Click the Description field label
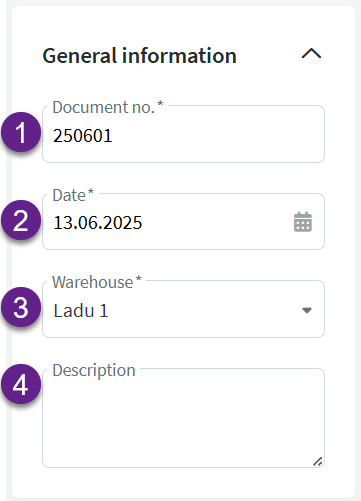 [94, 371]
